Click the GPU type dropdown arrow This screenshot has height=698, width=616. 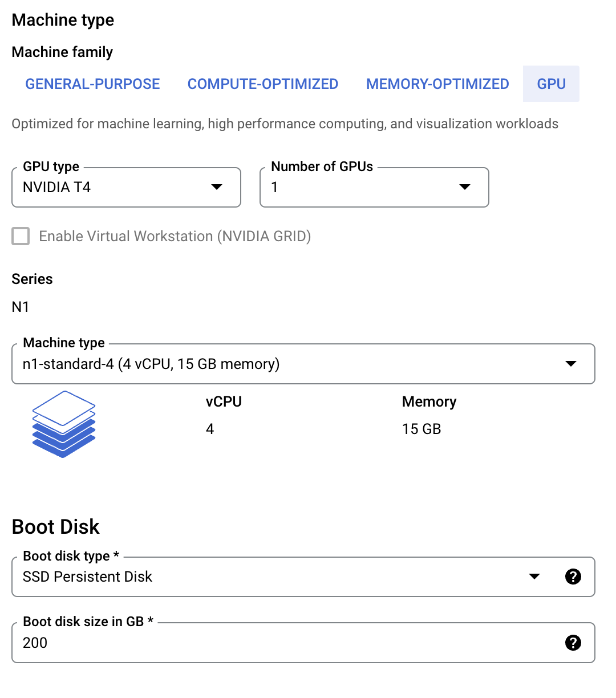click(x=217, y=187)
